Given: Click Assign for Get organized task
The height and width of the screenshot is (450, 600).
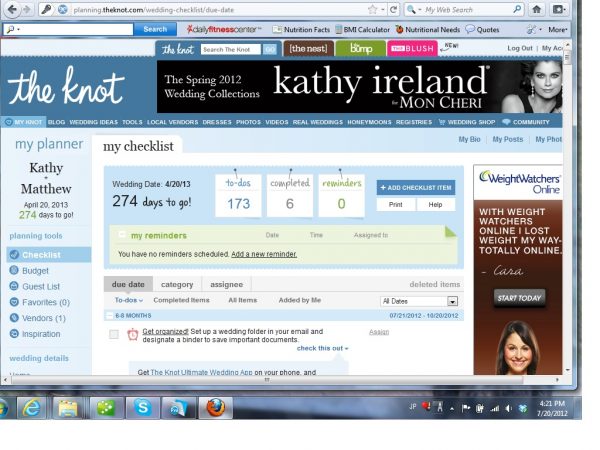Looking at the screenshot, I should [379, 332].
